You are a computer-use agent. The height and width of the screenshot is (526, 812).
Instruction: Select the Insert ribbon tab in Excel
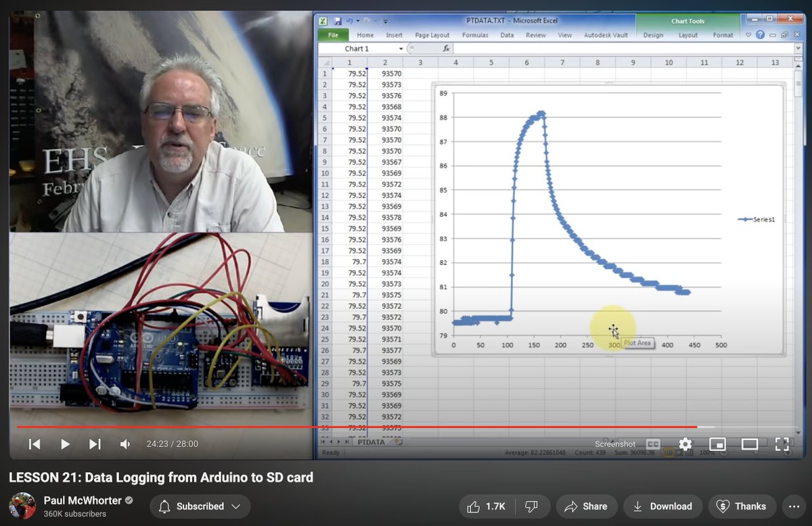pyautogui.click(x=394, y=35)
